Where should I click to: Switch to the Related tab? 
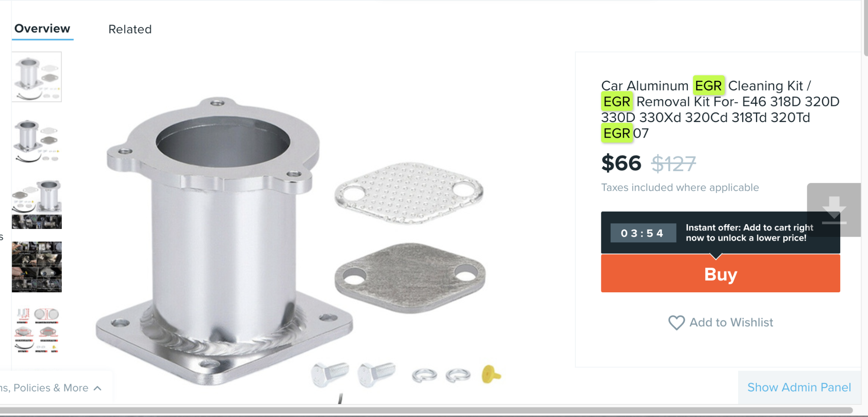pyautogui.click(x=130, y=29)
